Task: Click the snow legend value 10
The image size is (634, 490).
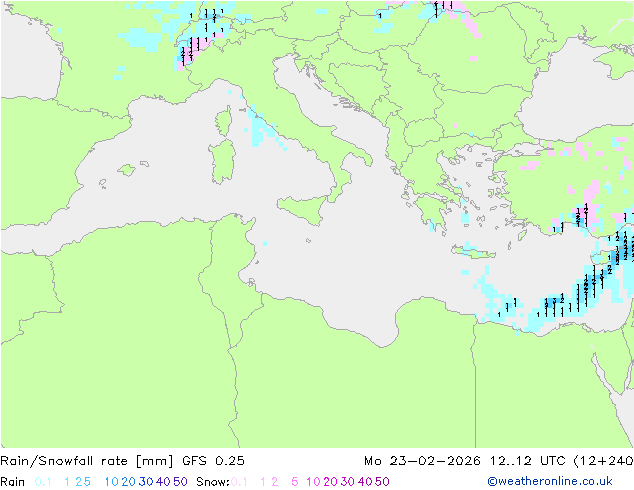Action: tap(313, 482)
